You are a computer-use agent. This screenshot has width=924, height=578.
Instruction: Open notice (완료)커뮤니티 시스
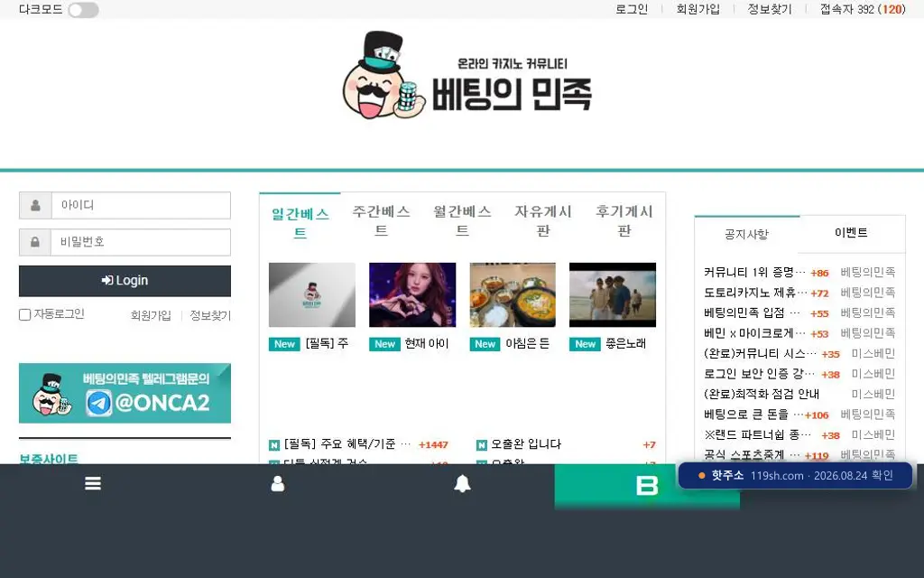click(x=760, y=354)
